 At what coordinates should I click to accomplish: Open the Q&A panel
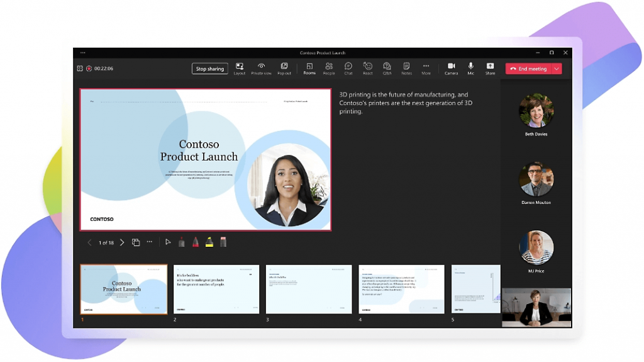(387, 68)
